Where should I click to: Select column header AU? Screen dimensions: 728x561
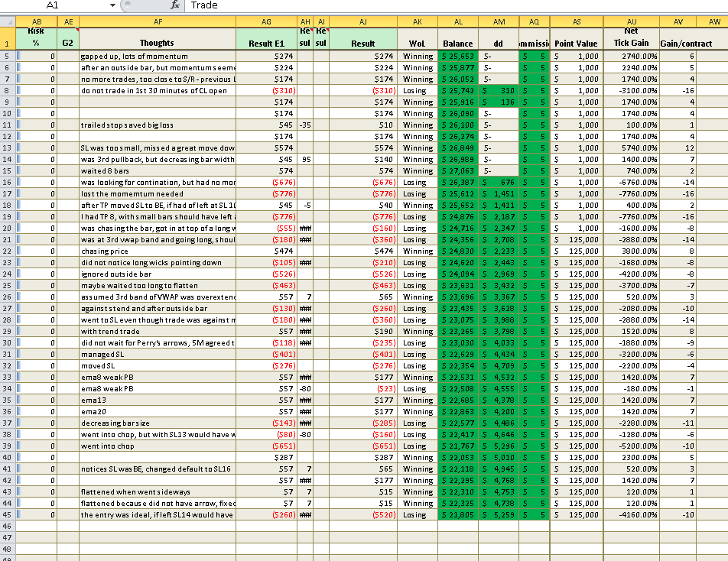631,22
